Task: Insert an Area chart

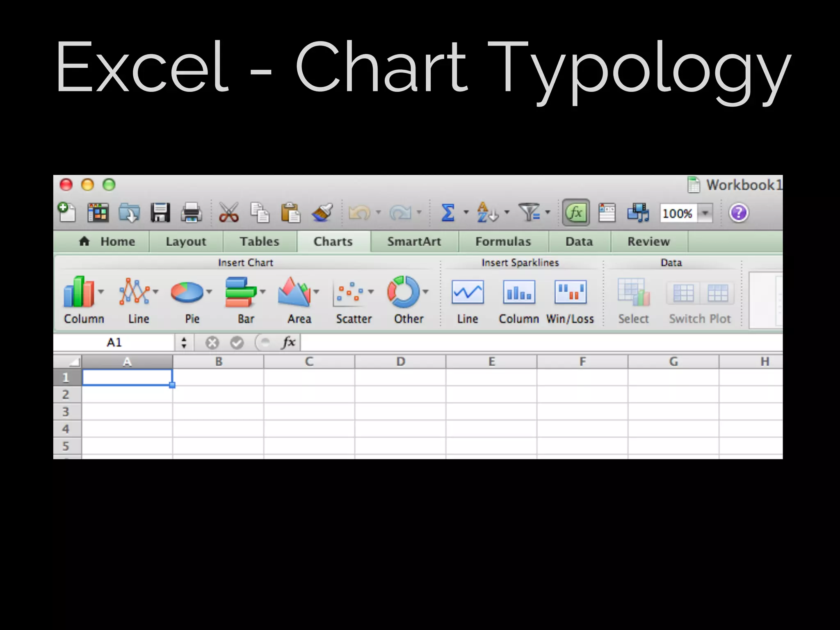Action: click(x=299, y=300)
